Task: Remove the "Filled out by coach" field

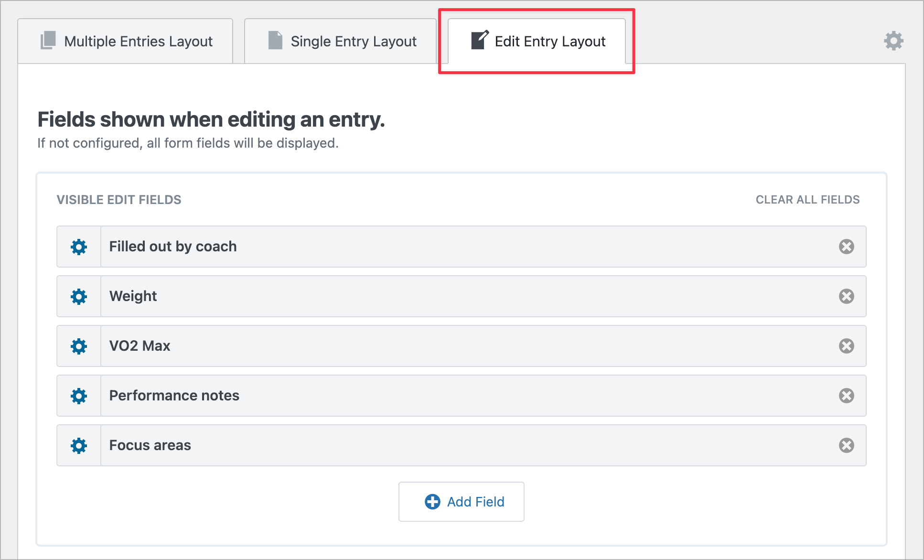Action: (846, 247)
